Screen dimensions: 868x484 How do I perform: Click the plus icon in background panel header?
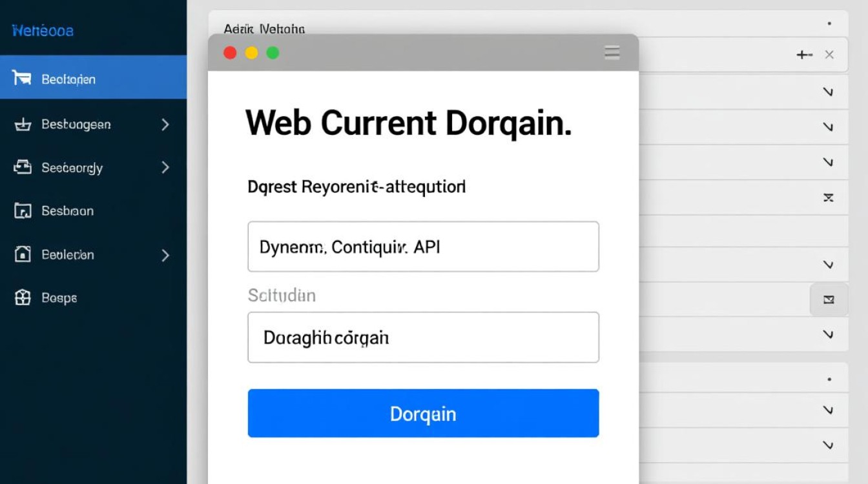coord(803,55)
